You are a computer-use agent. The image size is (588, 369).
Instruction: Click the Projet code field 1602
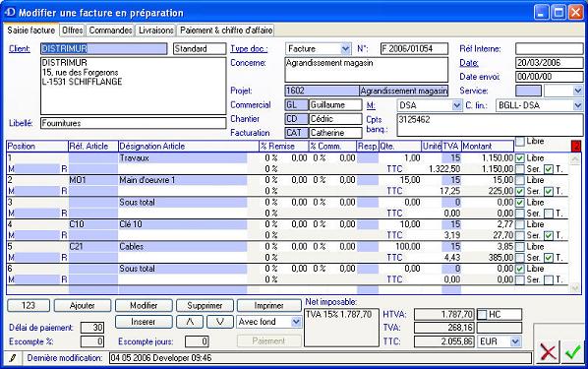tap(322, 91)
